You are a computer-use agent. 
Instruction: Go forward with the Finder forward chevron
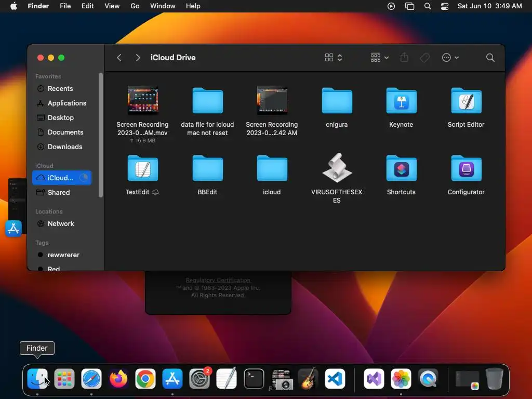[x=138, y=58]
